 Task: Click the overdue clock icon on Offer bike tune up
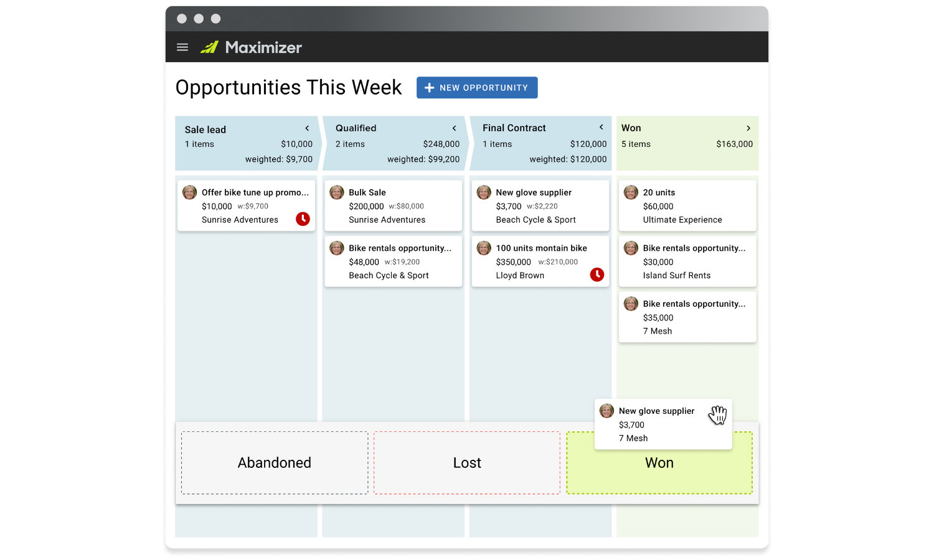tap(303, 219)
